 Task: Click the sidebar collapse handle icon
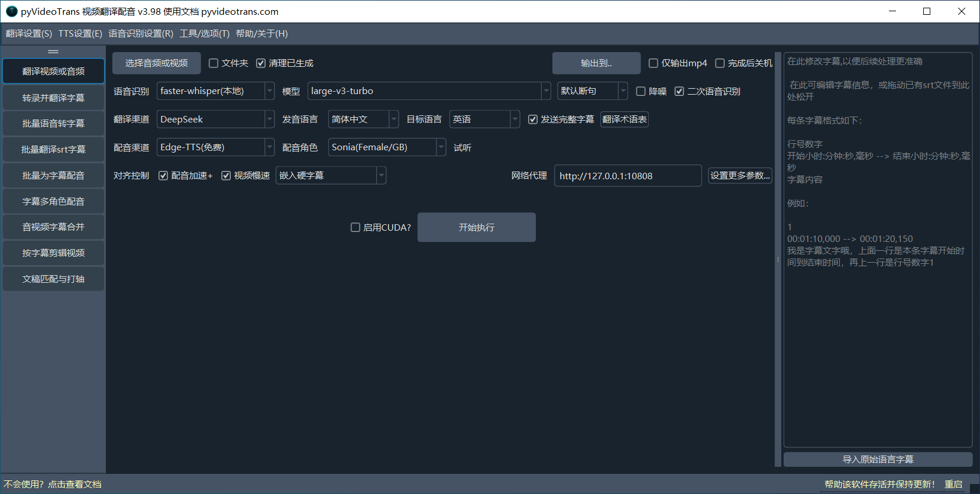[x=53, y=51]
